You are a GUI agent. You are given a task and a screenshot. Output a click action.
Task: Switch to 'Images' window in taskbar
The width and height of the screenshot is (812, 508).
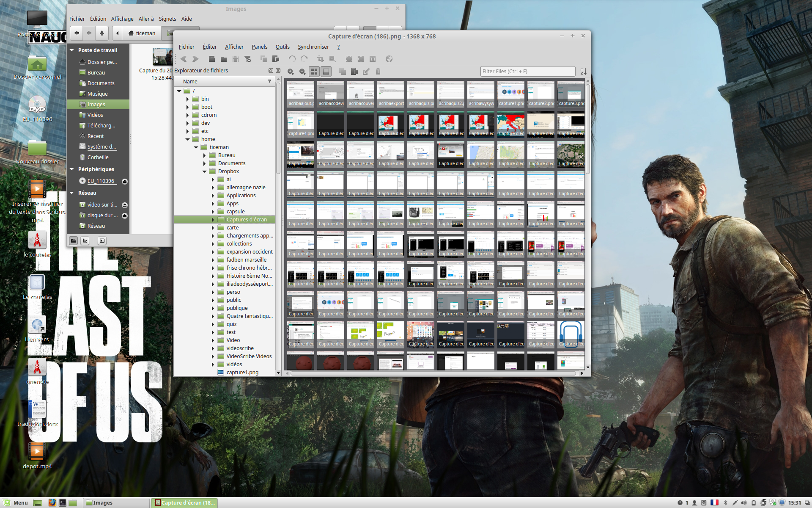(x=116, y=502)
